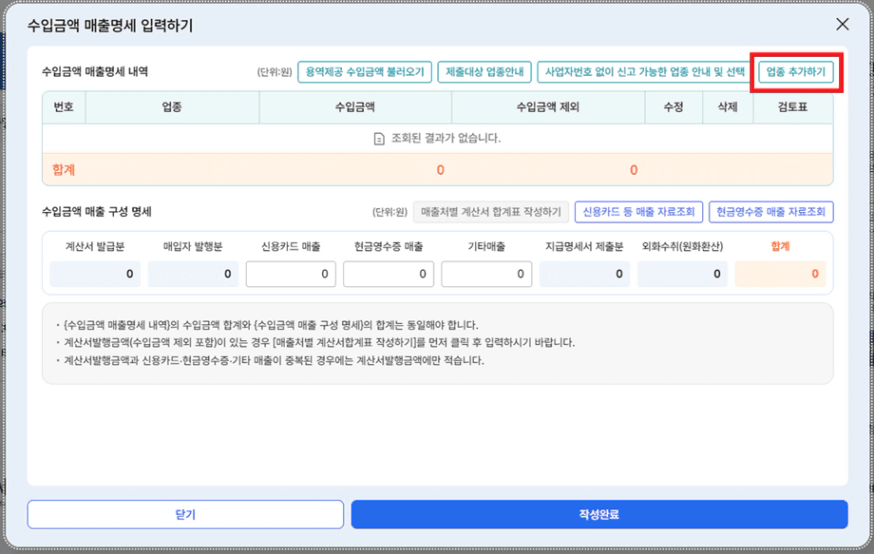Screen dimensions: 874x554
Task: Click the 현금영수증 매출 amount field
Action: pyautogui.click(x=388, y=273)
